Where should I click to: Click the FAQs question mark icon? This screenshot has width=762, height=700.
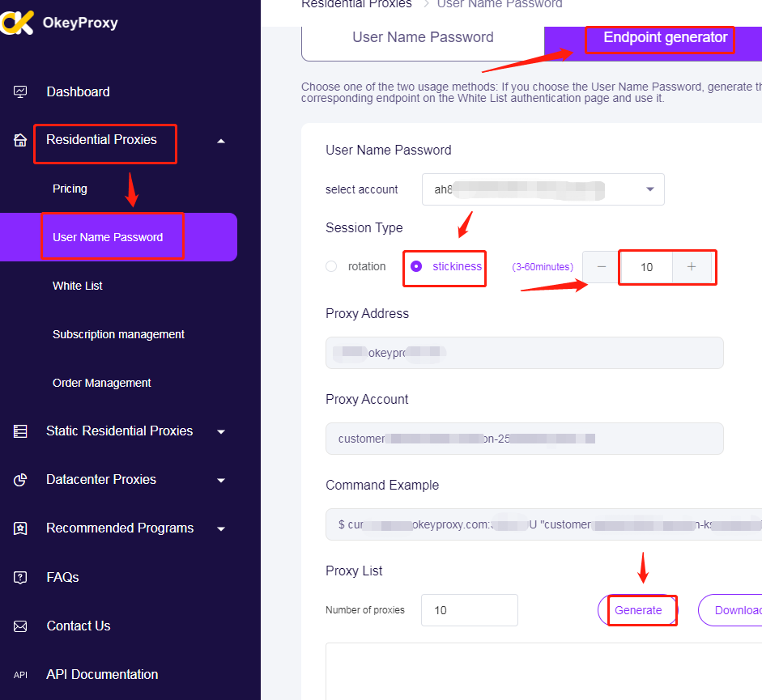21,578
